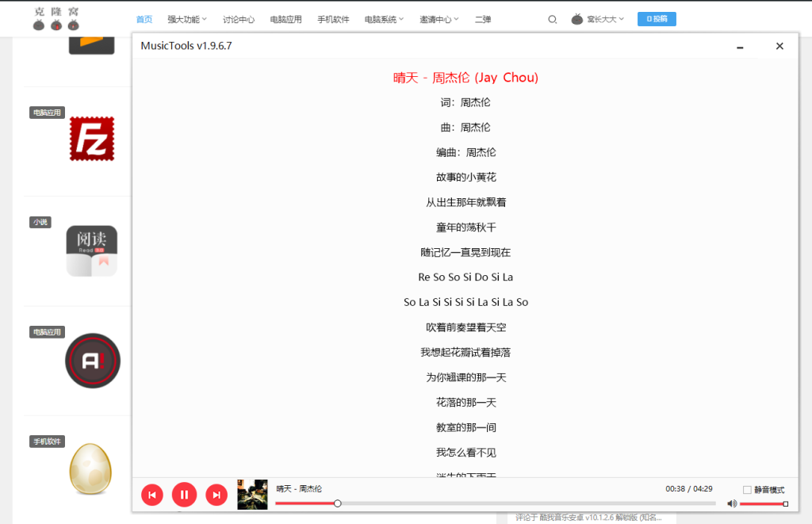Click lyric line 花落的那一天
812x524 pixels.
tap(465, 403)
